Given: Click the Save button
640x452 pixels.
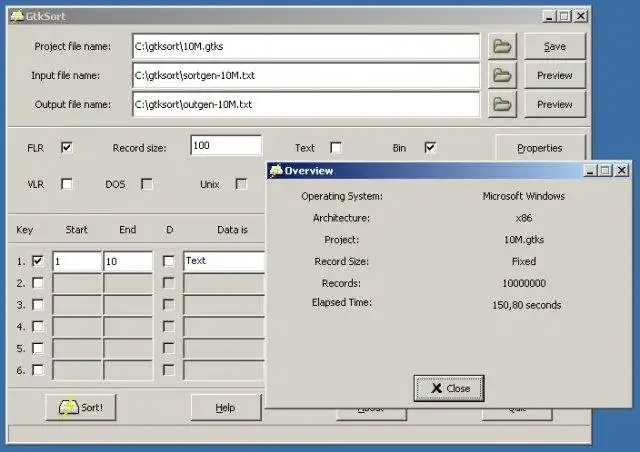Looking at the screenshot, I should [555, 47].
